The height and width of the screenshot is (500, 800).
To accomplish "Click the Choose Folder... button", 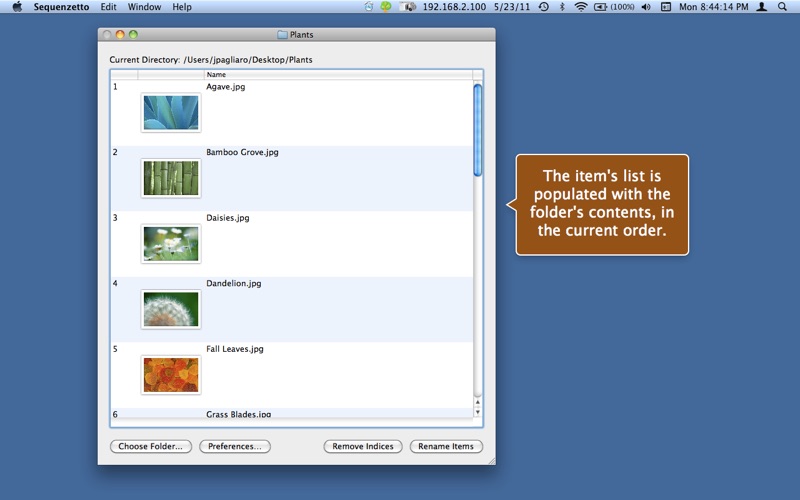I will 151,446.
